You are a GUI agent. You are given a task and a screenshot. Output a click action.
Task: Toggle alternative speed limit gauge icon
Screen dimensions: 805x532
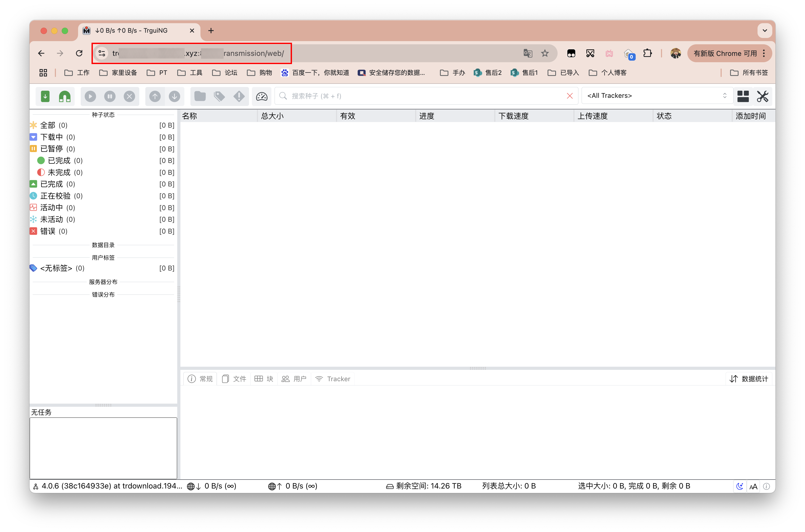[x=262, y=96]
